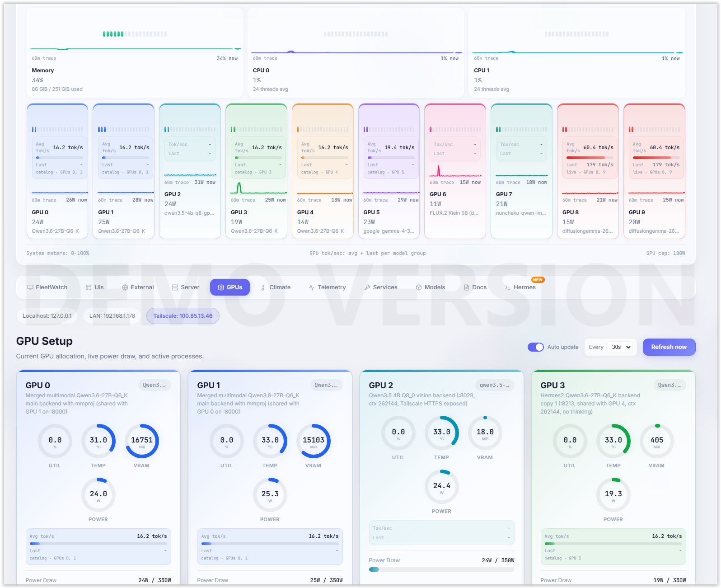The image size is (721, 588).
Task: Switch to the GPUs tab
Action: (230, 287)
